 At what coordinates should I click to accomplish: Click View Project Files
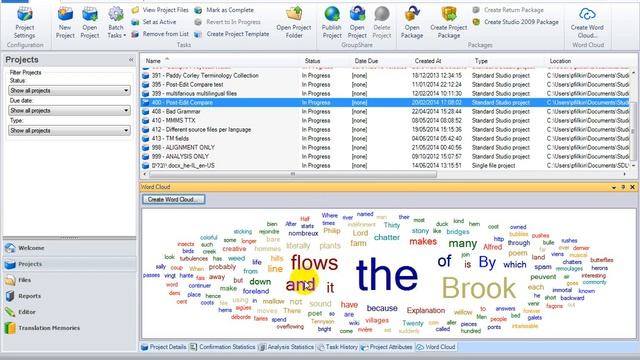click(160, 10)
